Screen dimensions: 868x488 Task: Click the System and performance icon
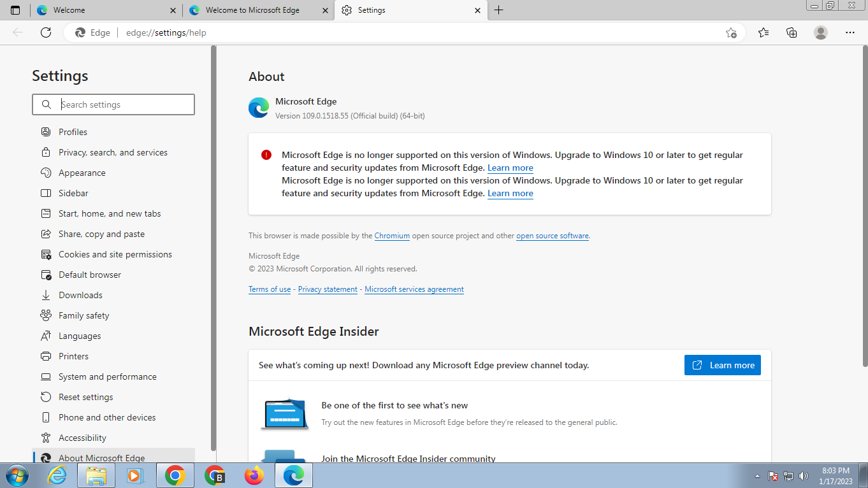pos(46,377)
